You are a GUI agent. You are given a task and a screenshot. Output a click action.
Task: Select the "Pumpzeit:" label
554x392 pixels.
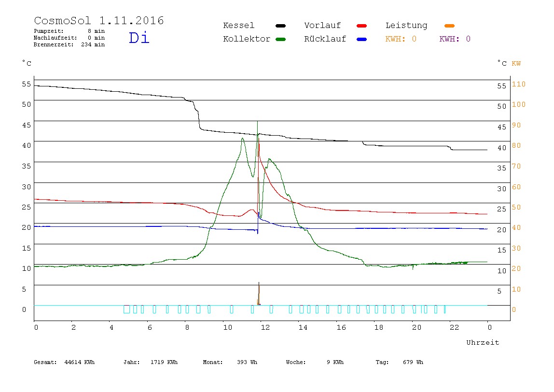49,31
